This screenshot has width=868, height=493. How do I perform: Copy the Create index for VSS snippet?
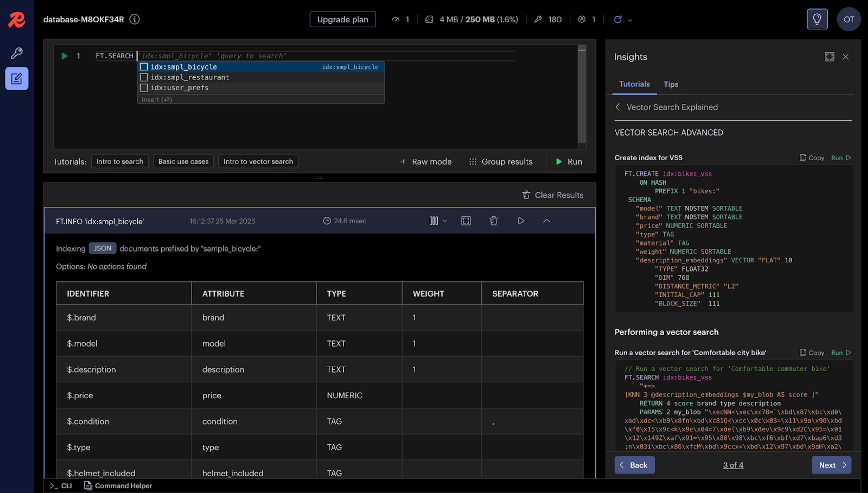[812, 158]
